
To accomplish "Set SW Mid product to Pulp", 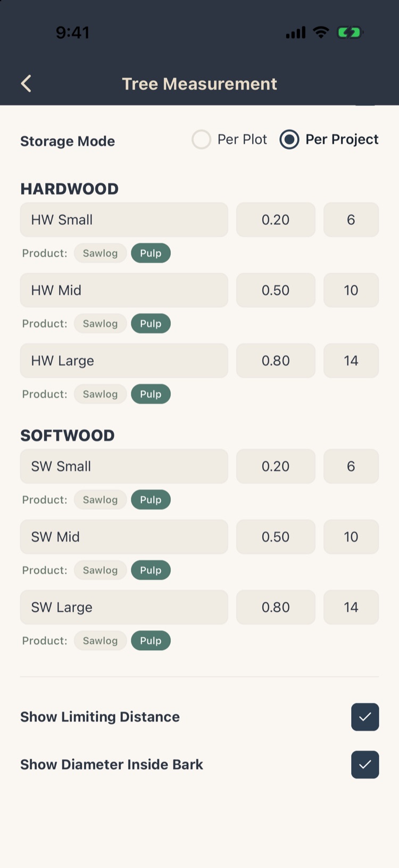I will click(151, 570).
